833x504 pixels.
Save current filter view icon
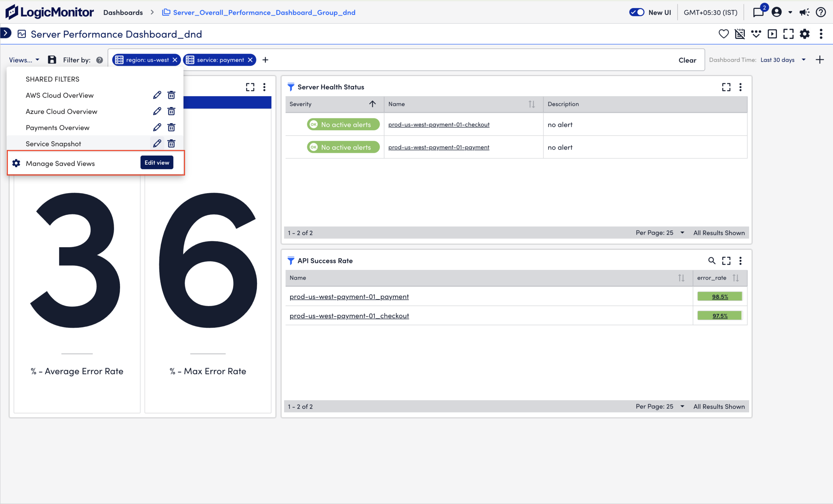point(52,60)
